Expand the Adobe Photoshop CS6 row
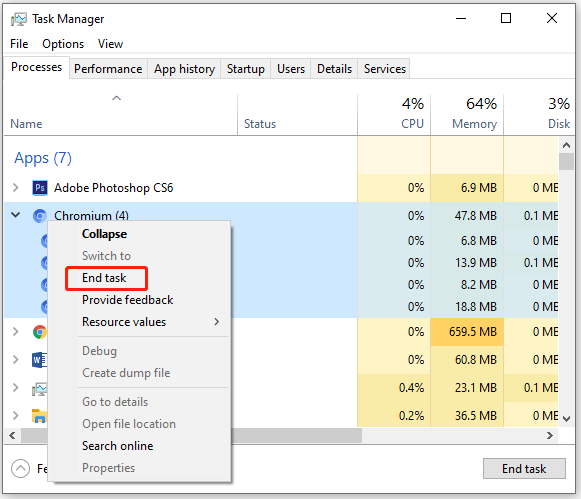This screenshot has width=581, height=499. (x=16, y=187)
